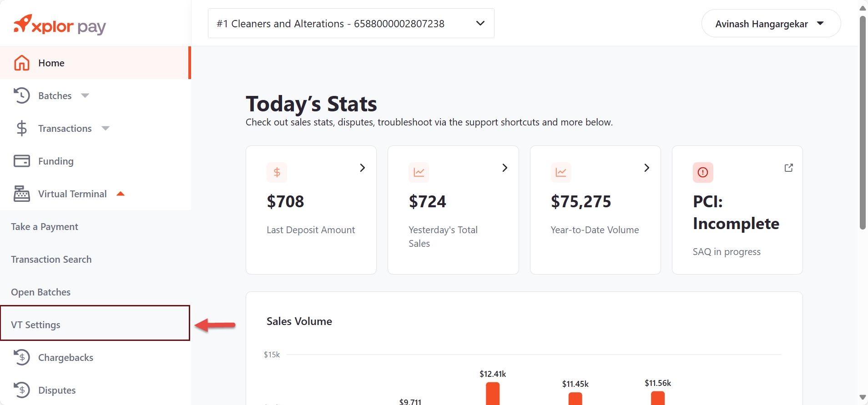Image resolution: width=868 pixels, height=405 pixels.
Task: Click the Batches clock history icon
Action: (x=22, y=95)
